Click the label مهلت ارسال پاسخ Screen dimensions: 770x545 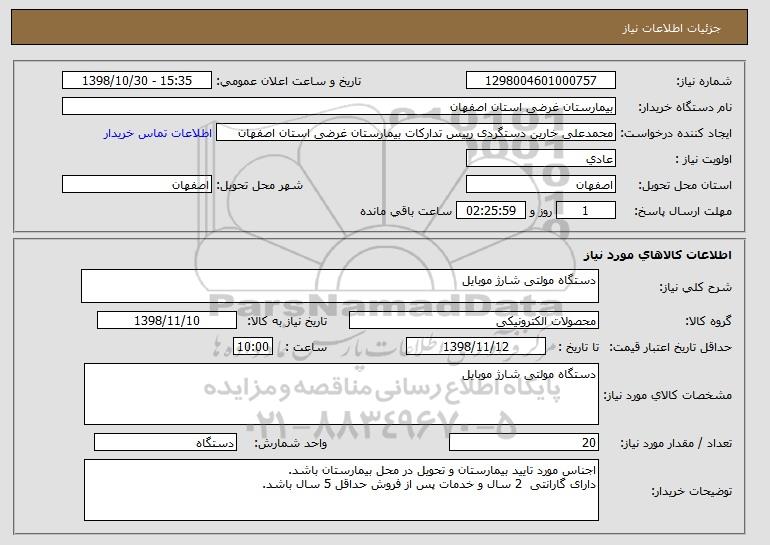point(683,211)
